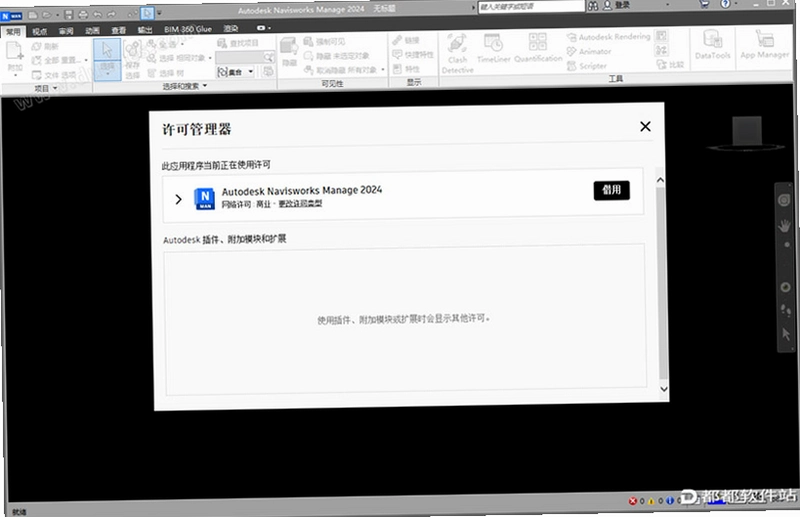
Task: Open the dropdown arrow beside the help icon
Action: [736, 4]
